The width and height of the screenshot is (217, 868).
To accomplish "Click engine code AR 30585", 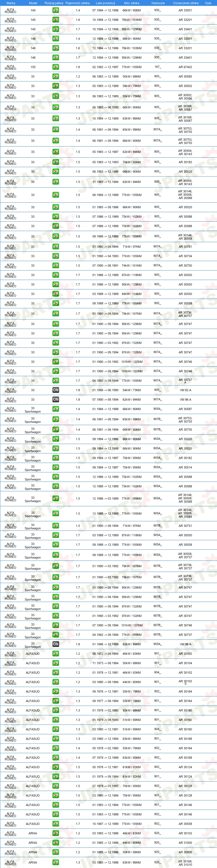I will [185, 76].
